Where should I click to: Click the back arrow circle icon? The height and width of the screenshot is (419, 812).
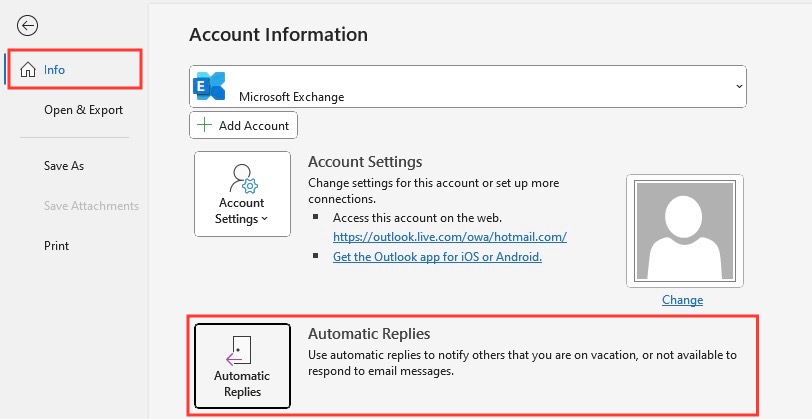27,25
